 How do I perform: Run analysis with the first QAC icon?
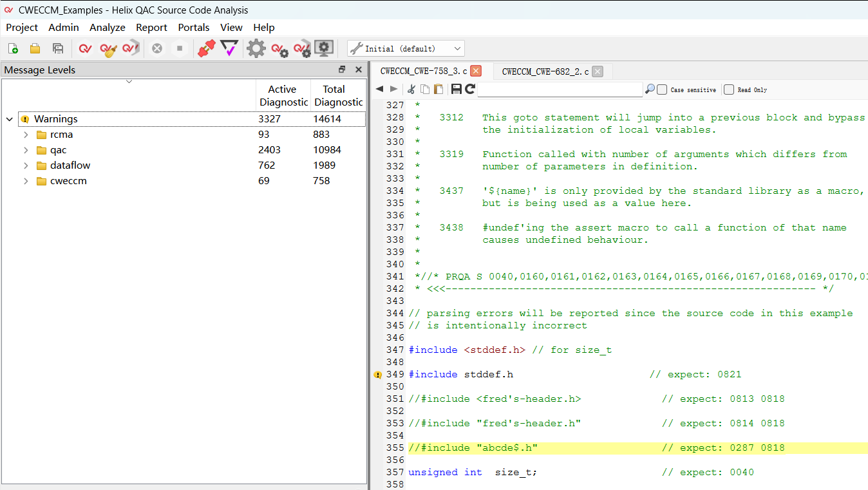tap(85, 48)
